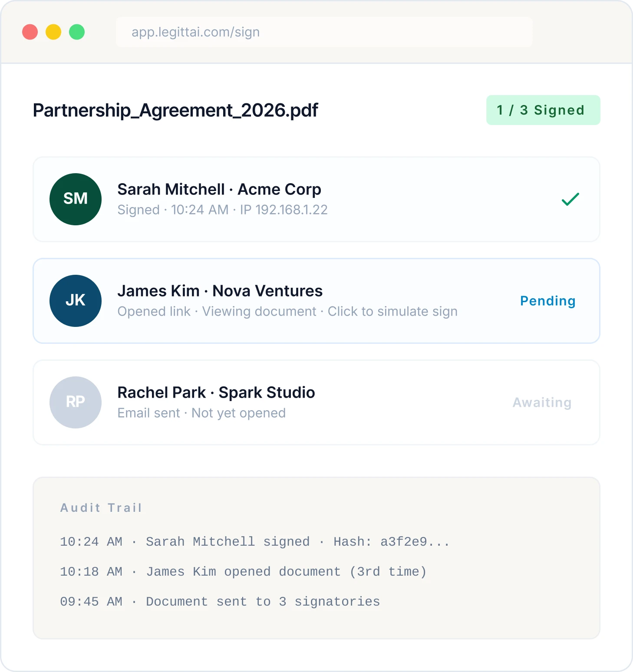Click the green traffic light button
633x672 pixels.
click(76, 32)
